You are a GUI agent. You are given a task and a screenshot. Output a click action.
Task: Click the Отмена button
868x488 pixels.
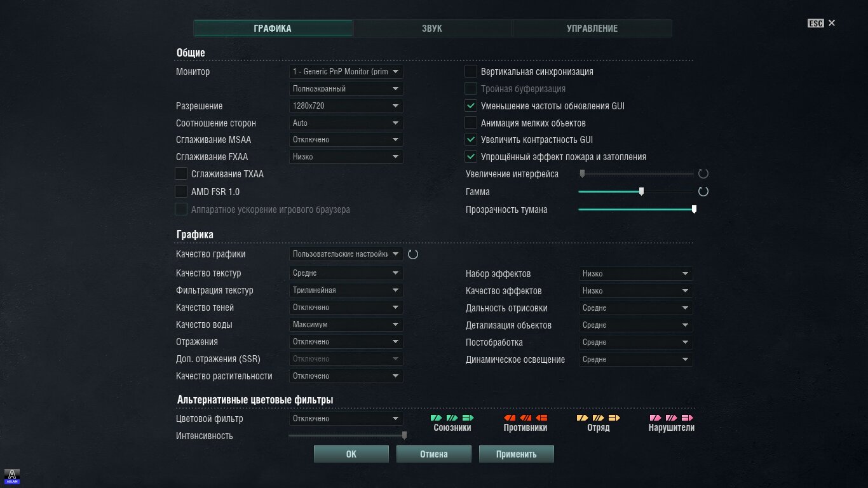(434, 454)
